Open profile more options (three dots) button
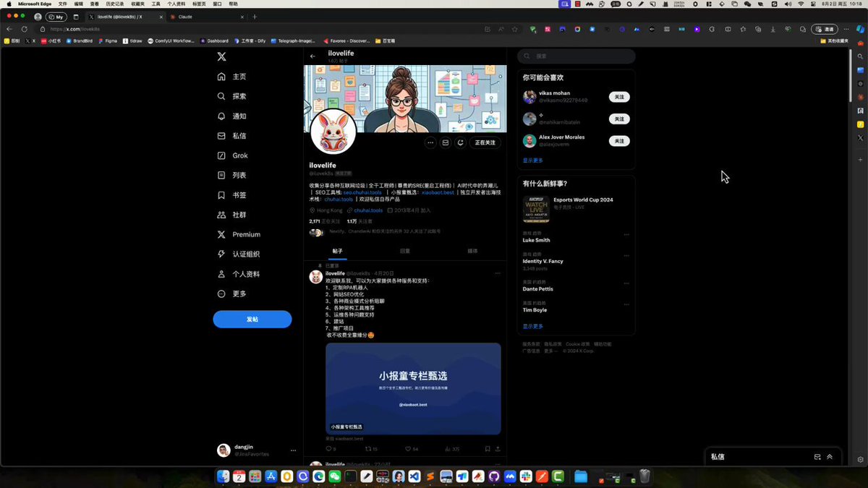 [430, 142]
